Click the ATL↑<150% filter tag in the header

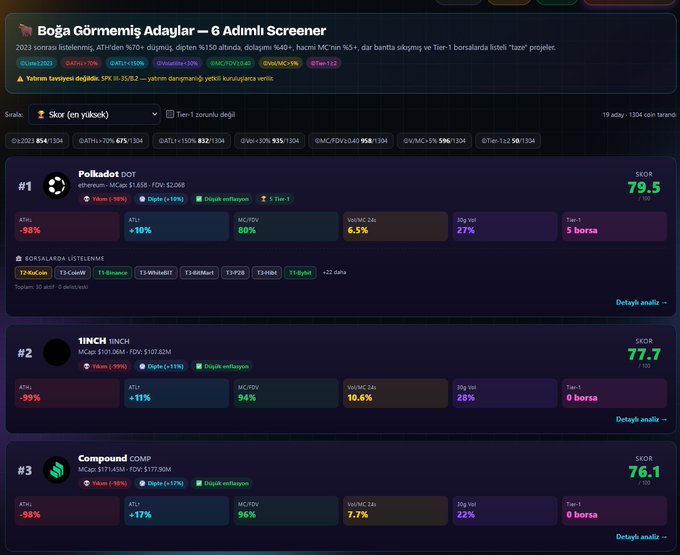pos(127,63)
